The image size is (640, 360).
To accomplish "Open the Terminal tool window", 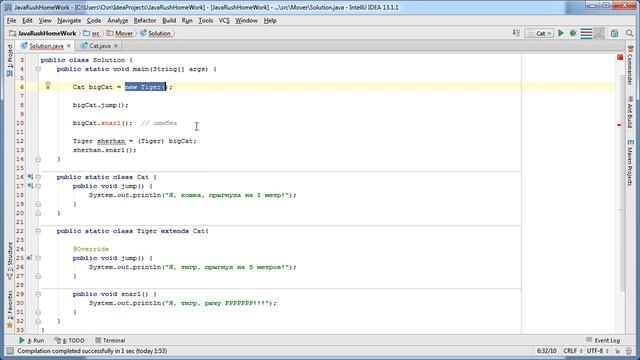I will pyautogui.click(x=110, y=340).
